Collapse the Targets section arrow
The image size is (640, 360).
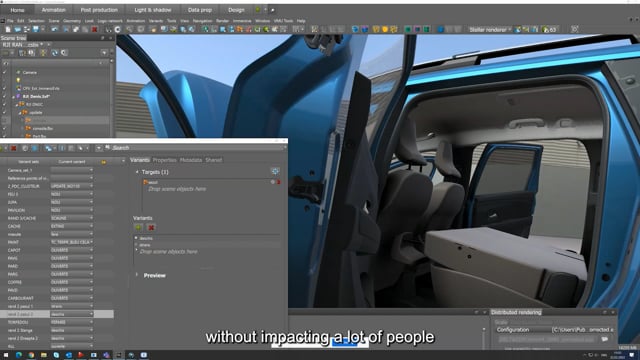click(x=137, y=172)
